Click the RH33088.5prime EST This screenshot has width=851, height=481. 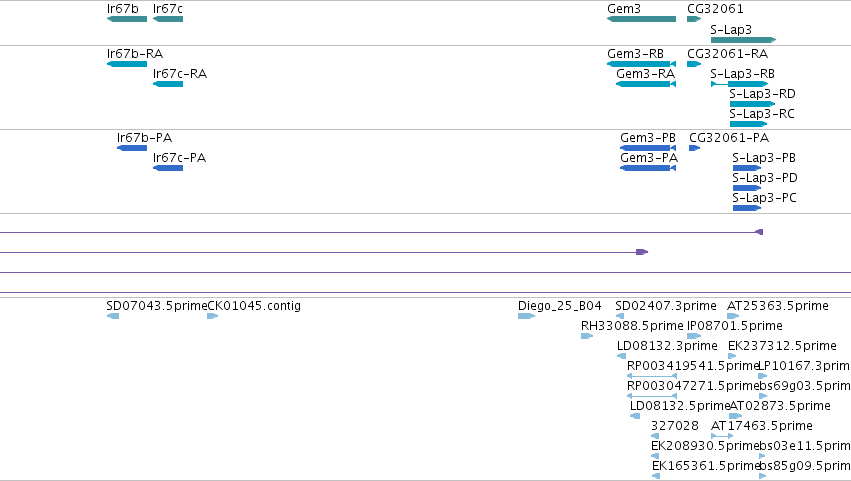(587, 337)
